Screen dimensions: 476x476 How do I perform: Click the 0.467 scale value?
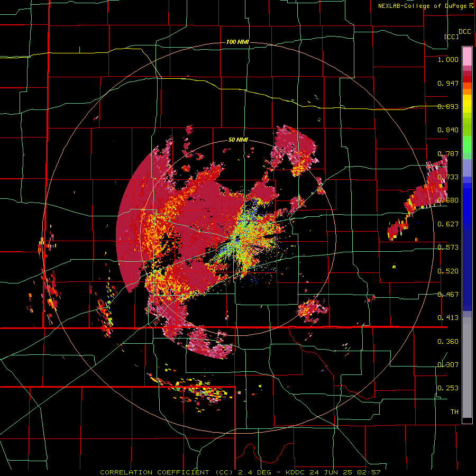(x=448, y=295)
